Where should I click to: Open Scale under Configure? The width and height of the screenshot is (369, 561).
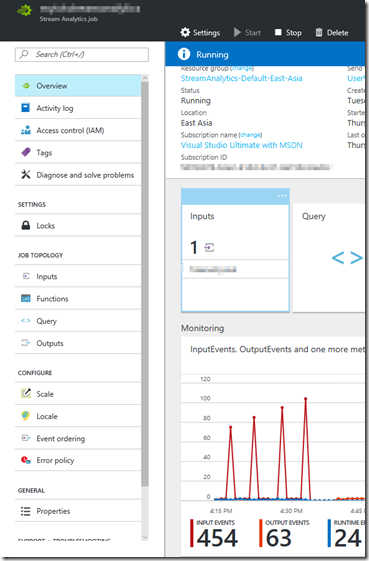pos(78,394)
